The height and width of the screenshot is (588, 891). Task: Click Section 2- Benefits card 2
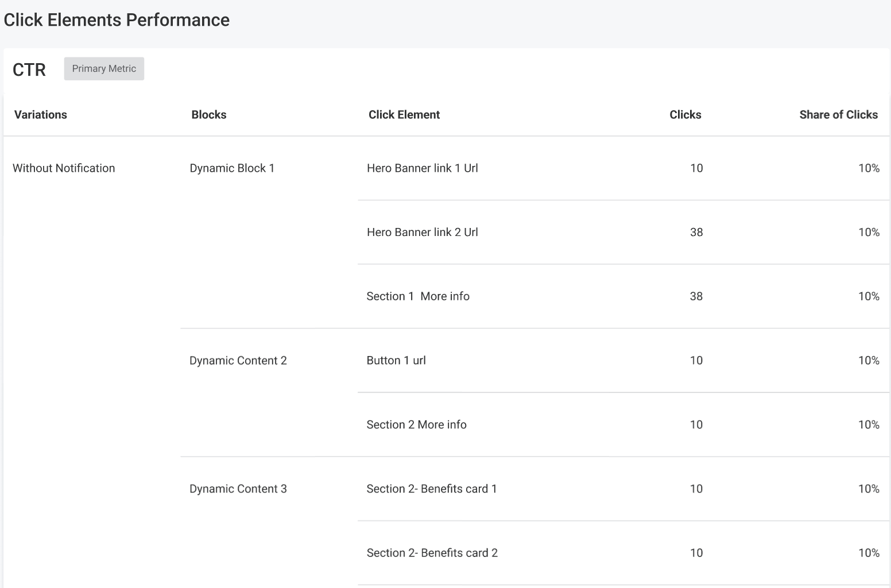tap(432, 553)
